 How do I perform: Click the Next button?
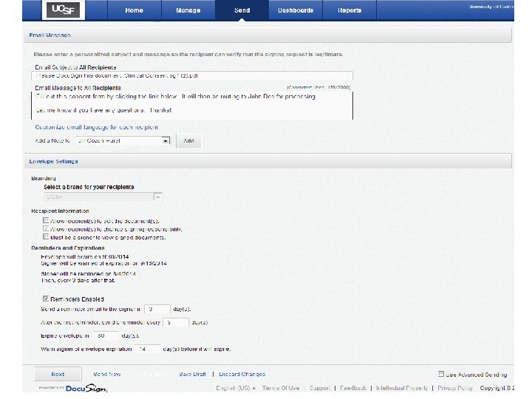[x=58, y=374]
